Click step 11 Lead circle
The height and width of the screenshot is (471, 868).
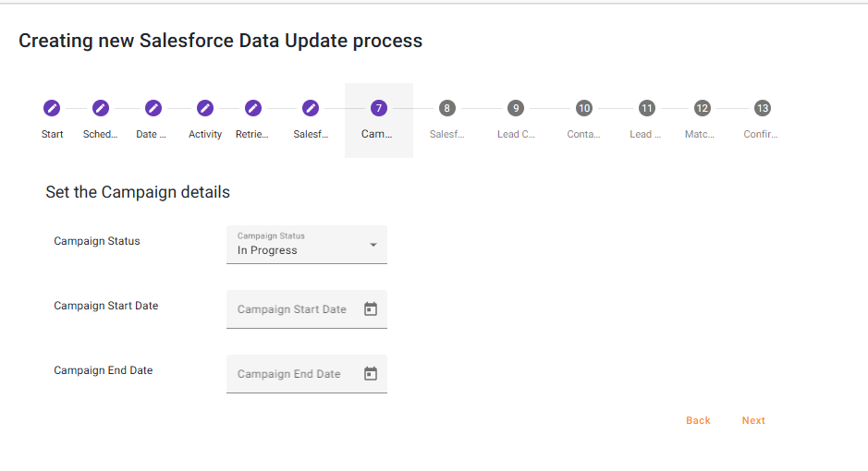647,108
